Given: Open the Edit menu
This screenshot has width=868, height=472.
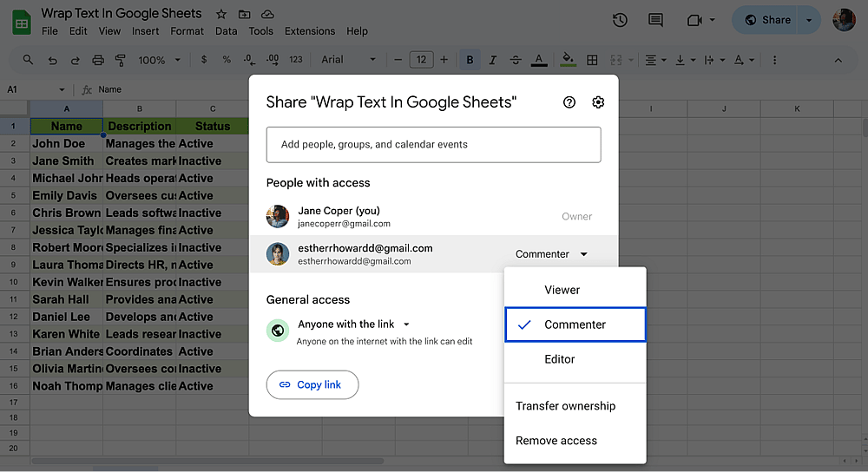Looking at the screenshot, I should (x=78, y=31).
